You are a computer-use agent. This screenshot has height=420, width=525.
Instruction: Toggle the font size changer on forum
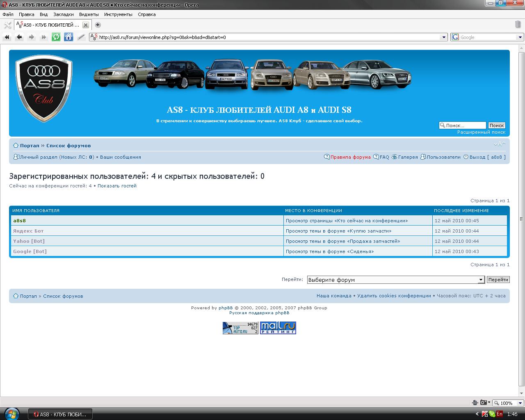(x=499, y=144)
